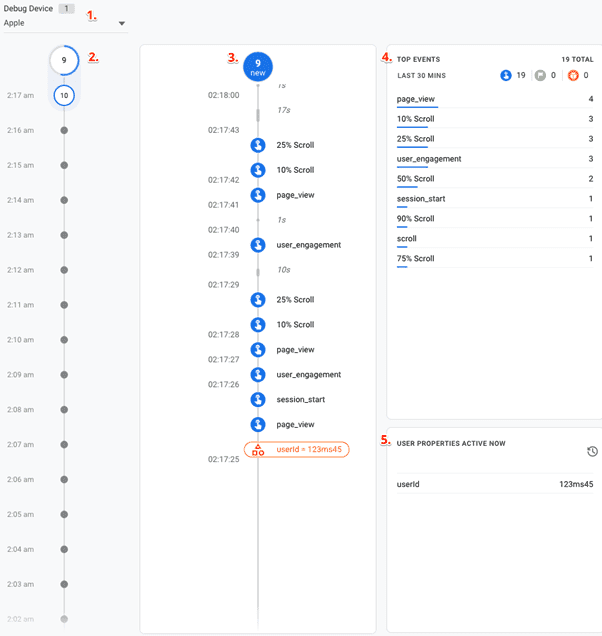
Task: Click the 2:04 am timeline dot
Action: coord(64,549)
